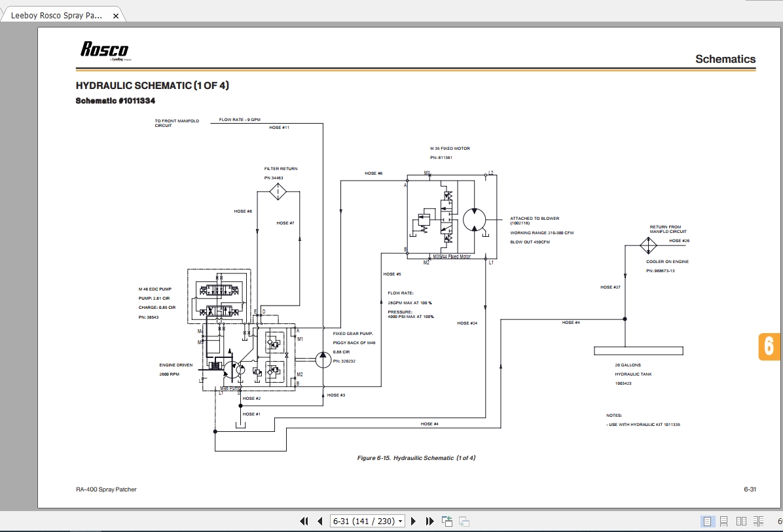Click the 'HOSE #24' label

pyautogui.click(x=467, y=323)
